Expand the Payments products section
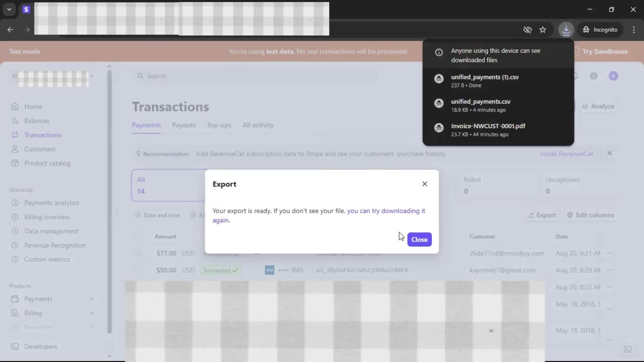This screenshot has height=362, width=644. [92, 299]
